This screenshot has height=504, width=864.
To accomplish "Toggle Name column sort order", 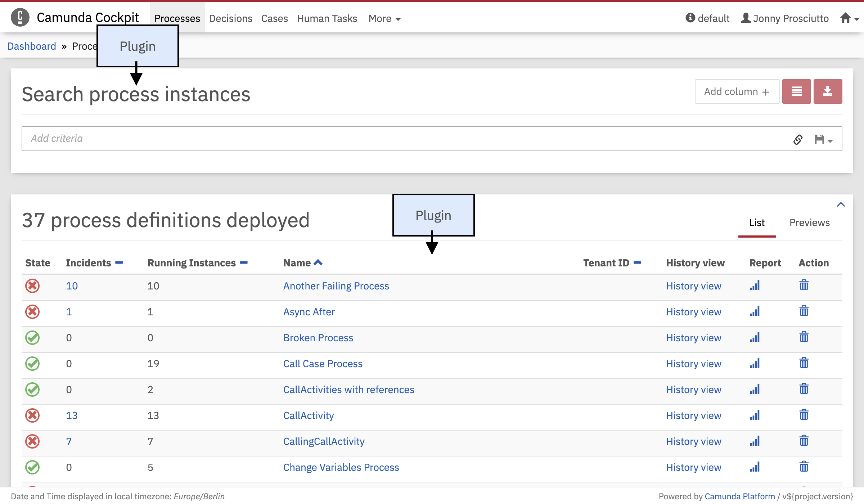I will [x=303, y=263].
